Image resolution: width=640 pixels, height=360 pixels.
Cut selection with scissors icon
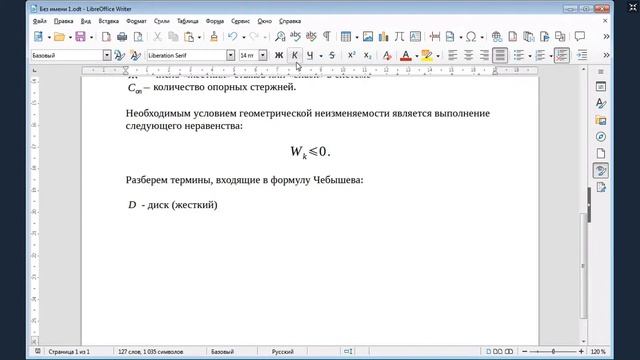click(158, 37)
